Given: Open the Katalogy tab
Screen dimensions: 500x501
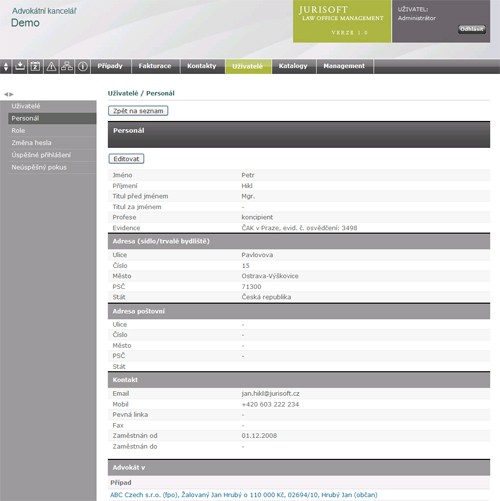Looking at the screenshot, I should [293, 66].
